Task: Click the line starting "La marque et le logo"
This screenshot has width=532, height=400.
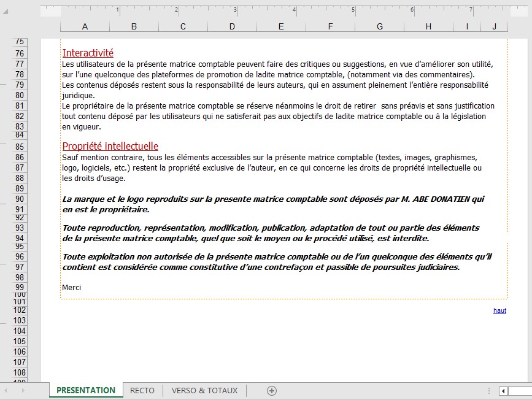Action: [273, 199]
